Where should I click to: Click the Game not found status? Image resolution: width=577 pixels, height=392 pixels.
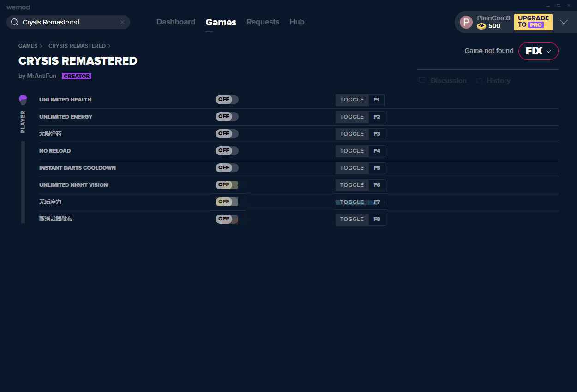coord(489,51)
